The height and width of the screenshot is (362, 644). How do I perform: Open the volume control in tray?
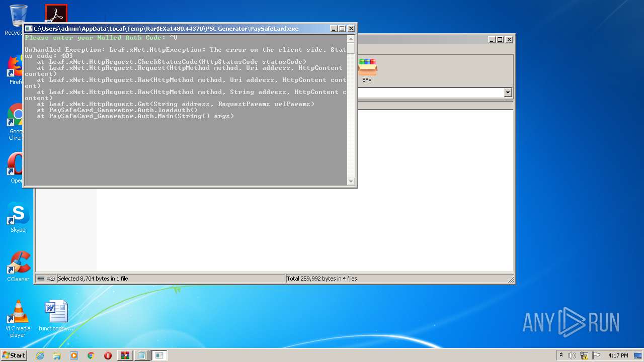[572, 355]
